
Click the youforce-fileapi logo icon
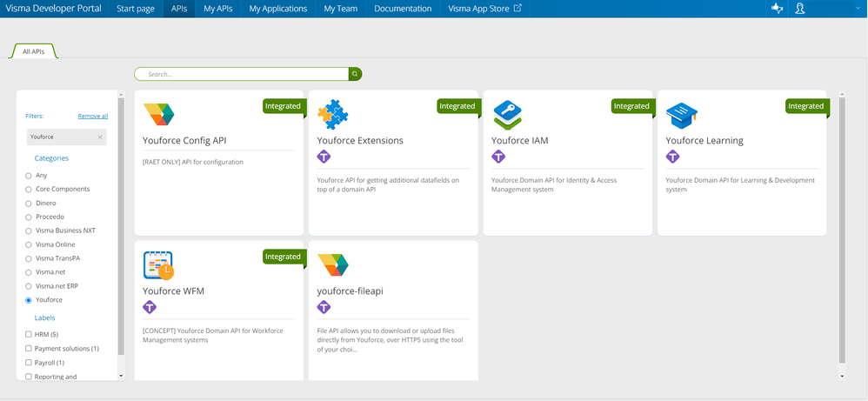point(333,264)
